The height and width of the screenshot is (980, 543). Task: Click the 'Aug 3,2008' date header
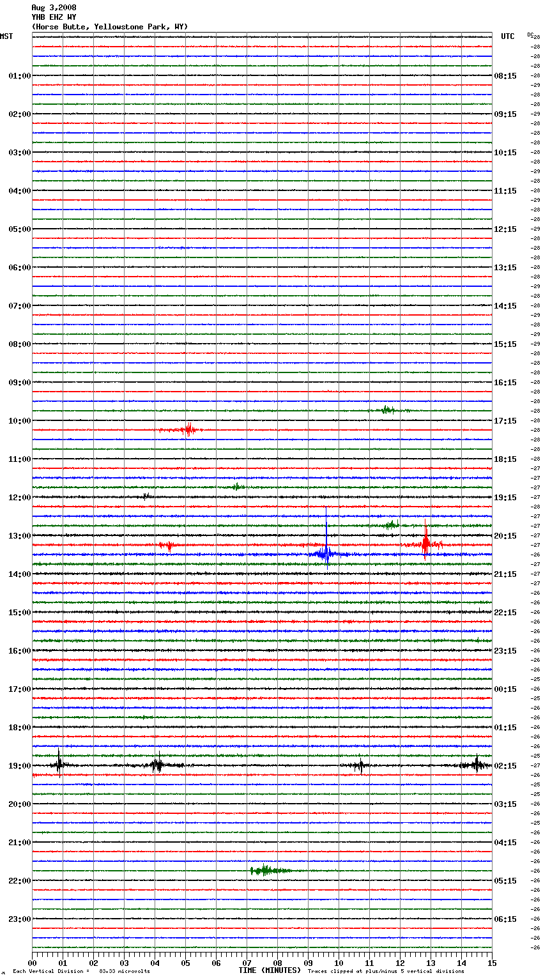tap(54, 8)
